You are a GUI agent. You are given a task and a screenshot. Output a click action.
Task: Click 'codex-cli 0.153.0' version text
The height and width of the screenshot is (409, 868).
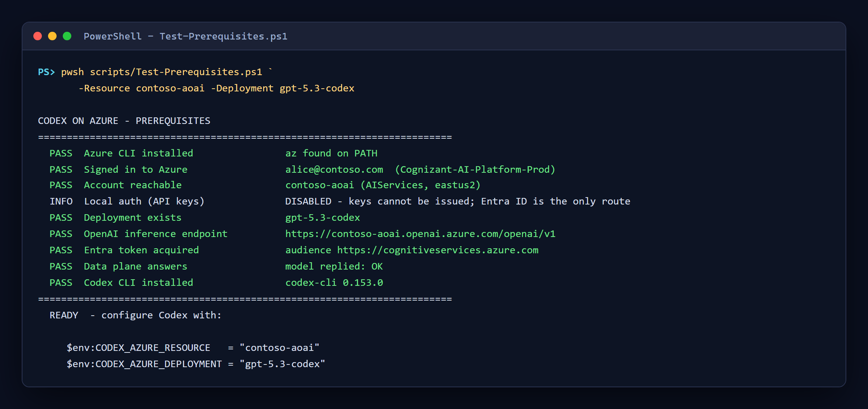point(334,283)
